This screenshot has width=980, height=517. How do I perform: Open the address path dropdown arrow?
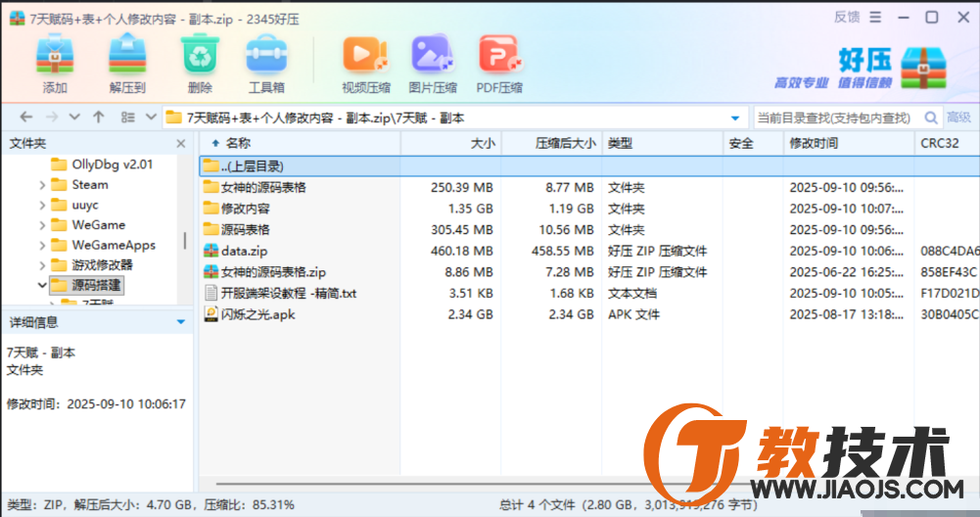coord(735,117)
